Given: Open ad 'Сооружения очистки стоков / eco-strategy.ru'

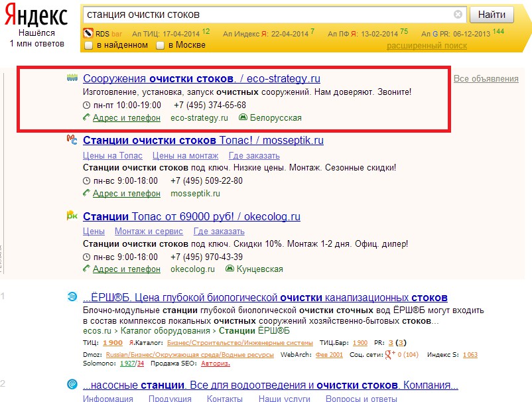Looking at the screenshot, I should click(x=202, y=78).
